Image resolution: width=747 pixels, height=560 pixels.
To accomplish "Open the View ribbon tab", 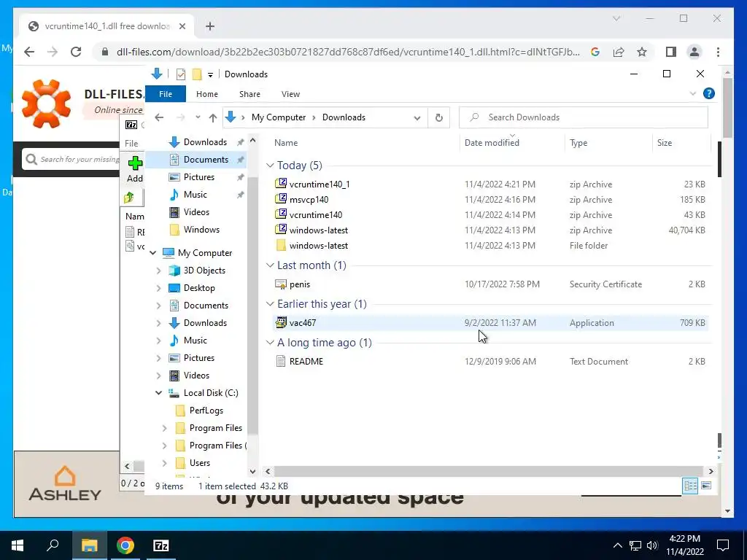I will tap(290, 94).
